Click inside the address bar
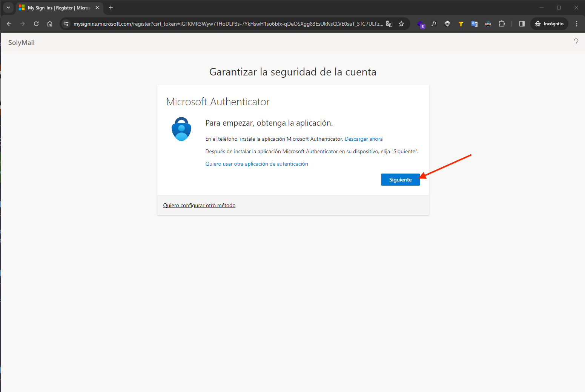The image size is (585, 392). tap(226, 23)
